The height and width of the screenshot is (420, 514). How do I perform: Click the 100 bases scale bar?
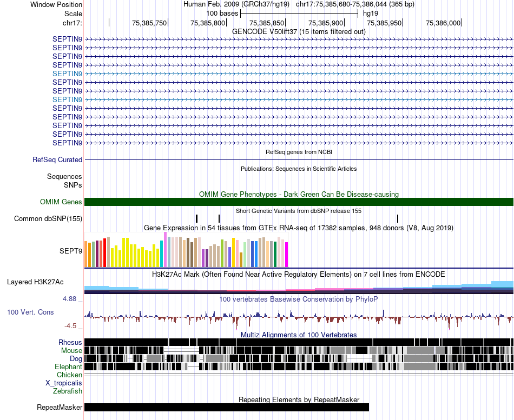pos(299,14)
